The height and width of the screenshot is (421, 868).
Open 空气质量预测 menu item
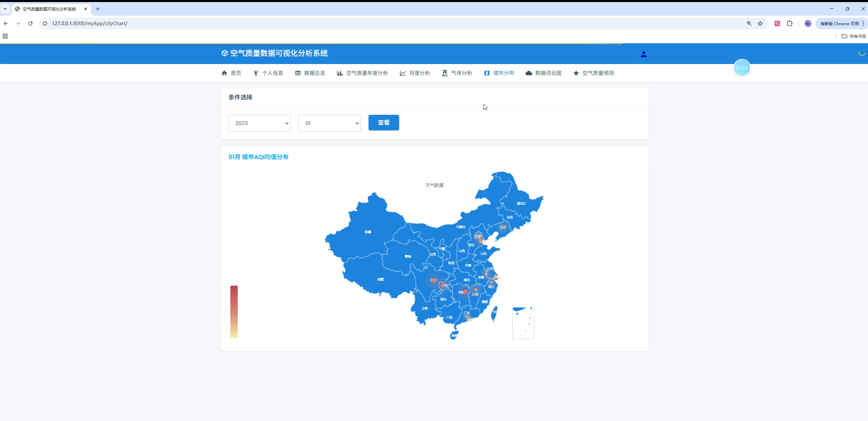coord(593,73)
